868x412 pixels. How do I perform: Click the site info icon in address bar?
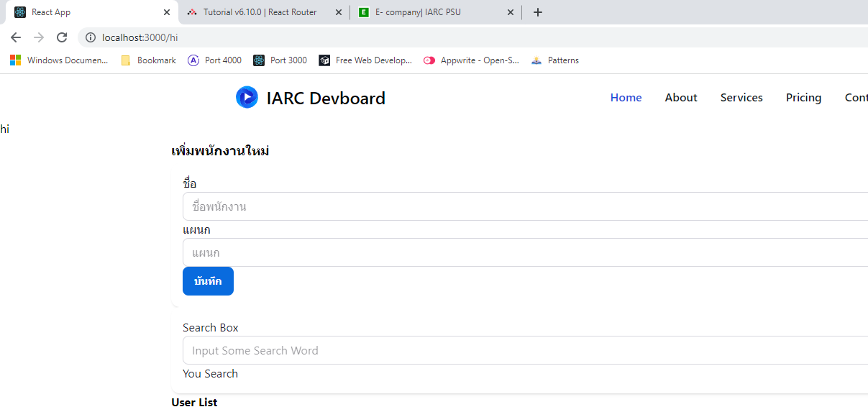[x=91, y=37]
